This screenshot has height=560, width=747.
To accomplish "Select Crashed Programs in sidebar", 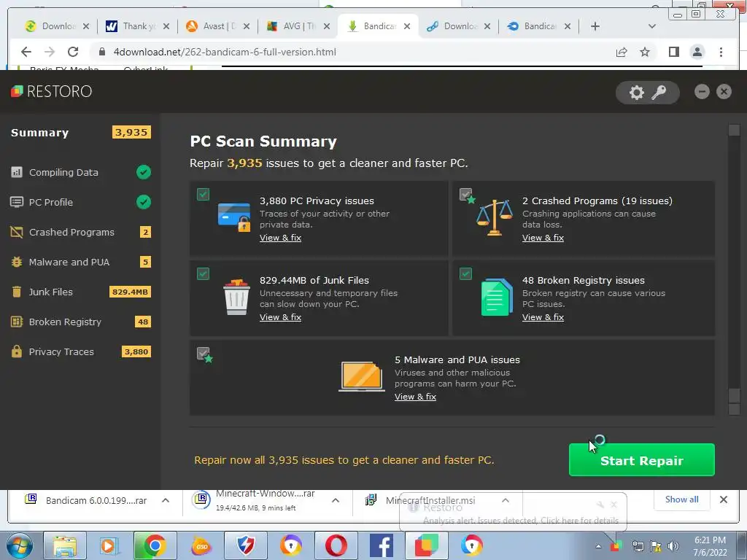I will 80,233.
